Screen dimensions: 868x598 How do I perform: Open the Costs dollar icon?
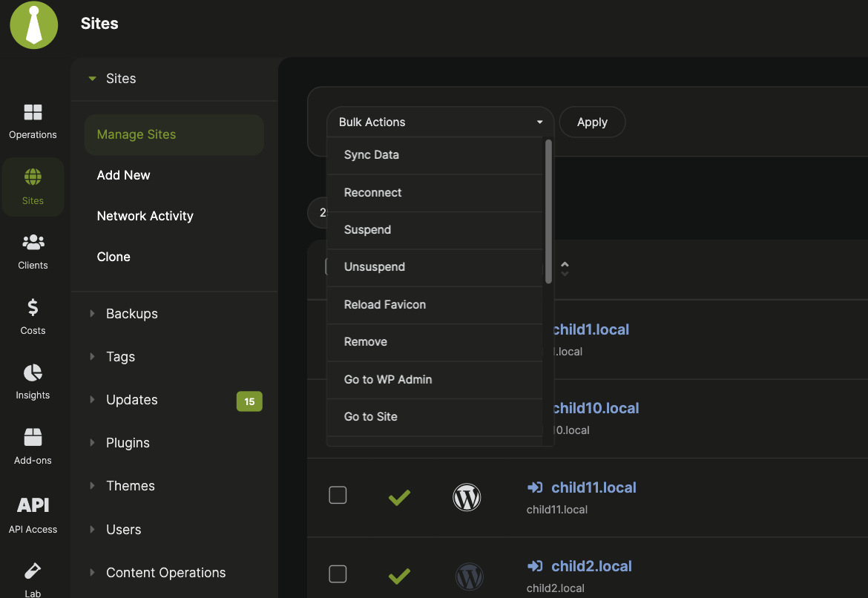click(33, 306)
